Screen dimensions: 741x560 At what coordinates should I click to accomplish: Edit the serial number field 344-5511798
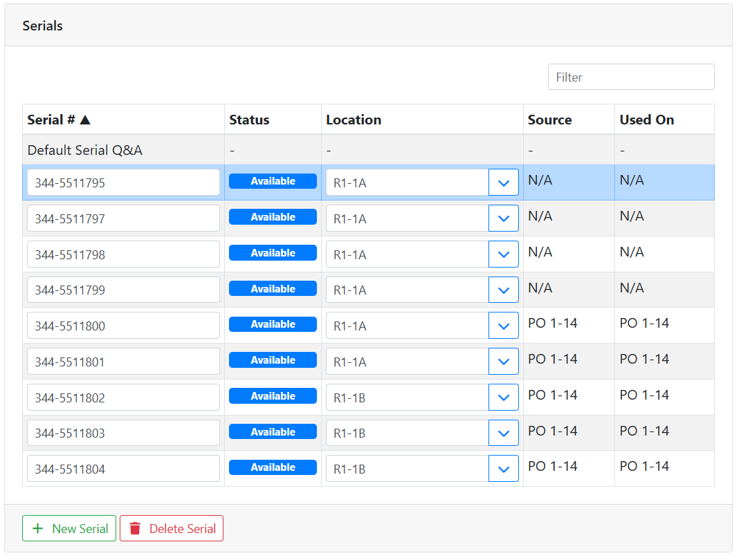click(x=123, y=254)
